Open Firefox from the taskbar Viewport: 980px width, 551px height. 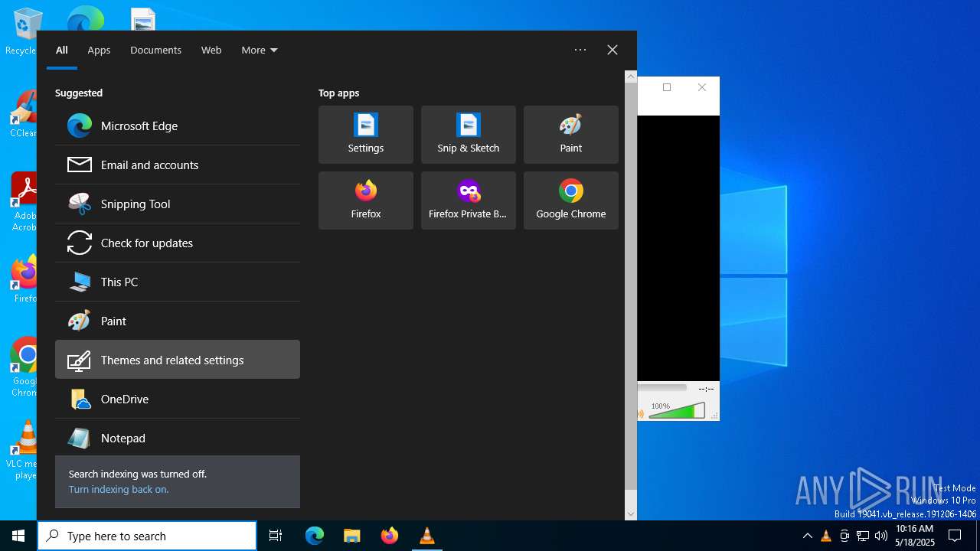coord(390,536)
